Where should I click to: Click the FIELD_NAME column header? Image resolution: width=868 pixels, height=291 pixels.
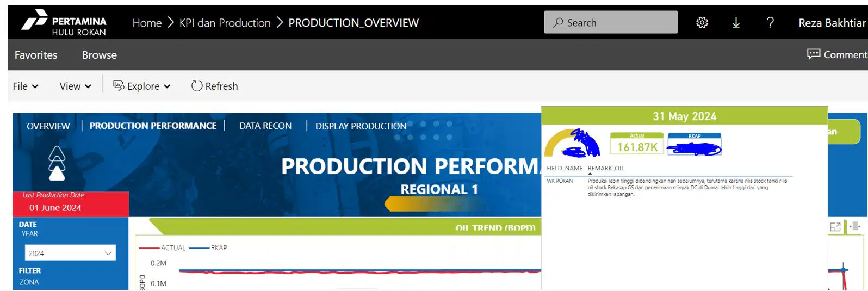click(565, 168)
